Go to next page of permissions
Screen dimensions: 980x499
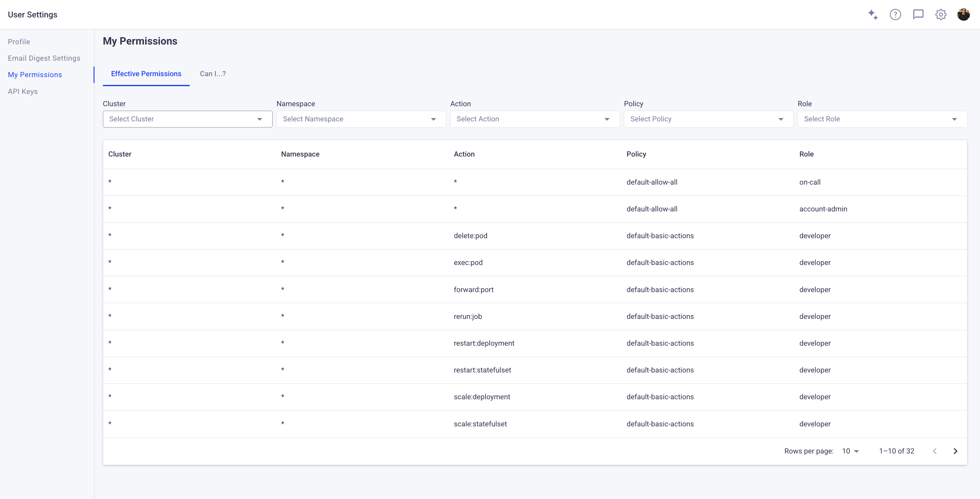[x=955, y=451]
